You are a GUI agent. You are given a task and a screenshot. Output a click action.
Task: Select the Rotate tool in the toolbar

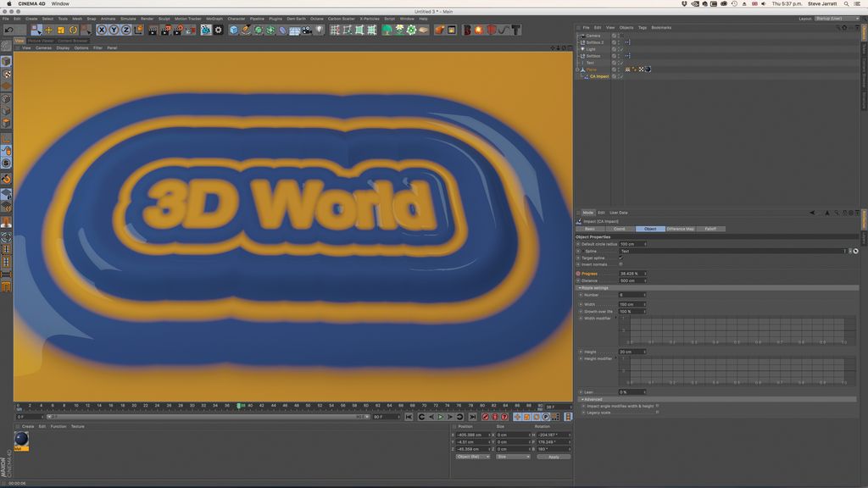click(72, 30)
